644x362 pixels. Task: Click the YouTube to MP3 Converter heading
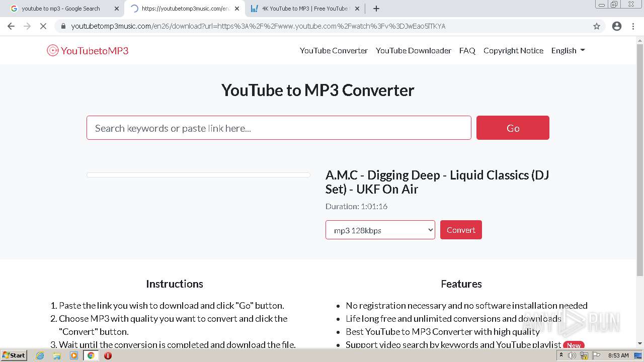tap(318, 90)
